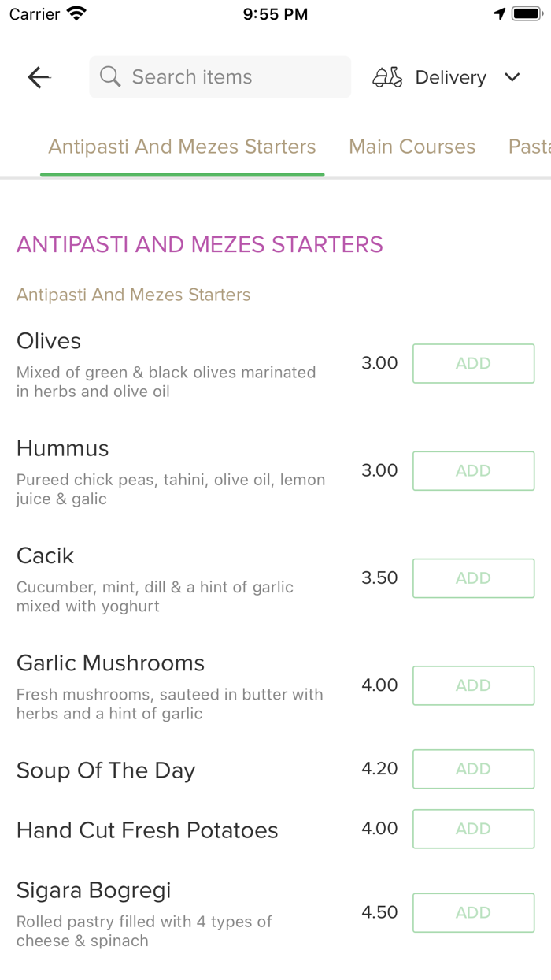The image size is (551, 980).
Task: Open the Delivery options dropdown
Action: coord(450,76)
